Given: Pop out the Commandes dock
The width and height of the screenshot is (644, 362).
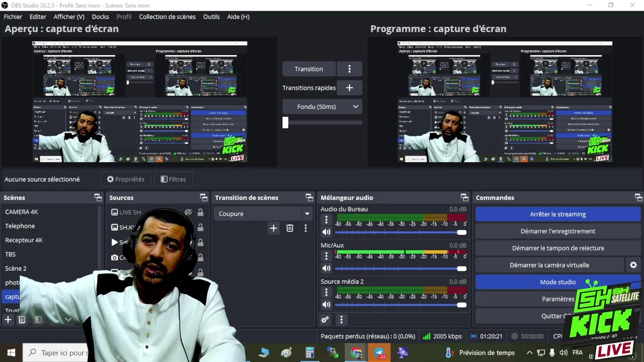Looking at the screenshot, I should [x=638, y=198].
